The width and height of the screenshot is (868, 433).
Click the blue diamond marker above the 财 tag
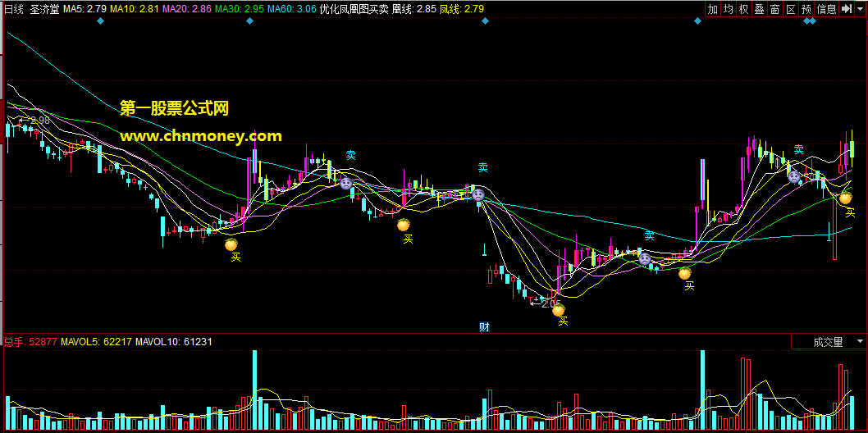(x=486, y=21)
